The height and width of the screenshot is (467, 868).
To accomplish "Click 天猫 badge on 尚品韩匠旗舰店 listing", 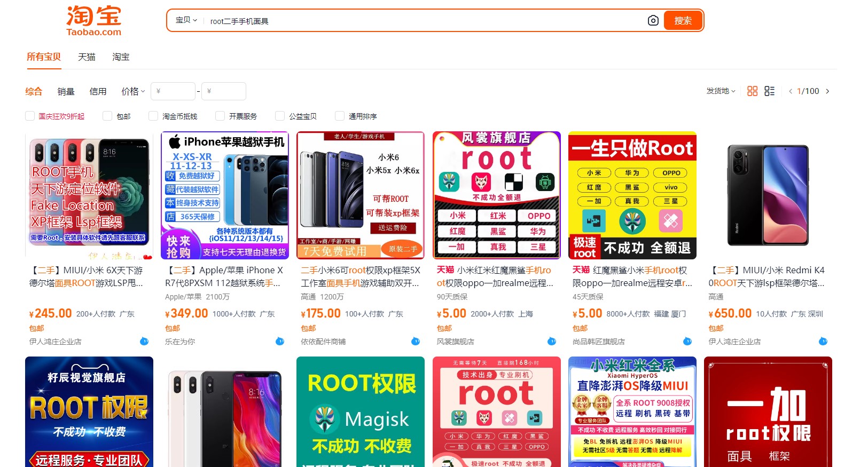I will [581, 270].
